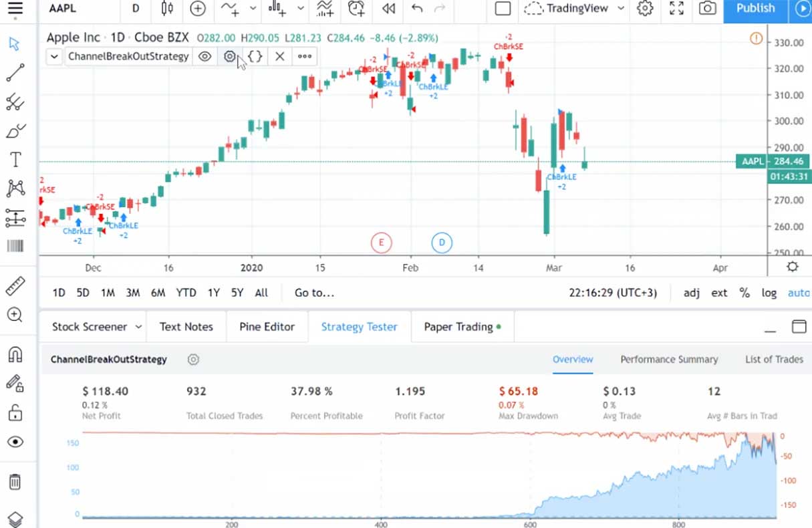Click the compare or add symbol button
The width and height of the screenshot is (812, 528).
point(198,9)
